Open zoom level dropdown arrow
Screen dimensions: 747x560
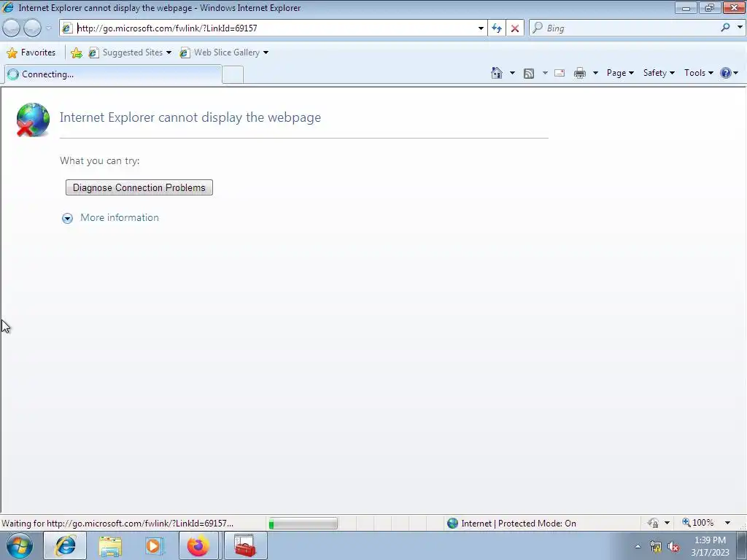[x=727, y=523]
